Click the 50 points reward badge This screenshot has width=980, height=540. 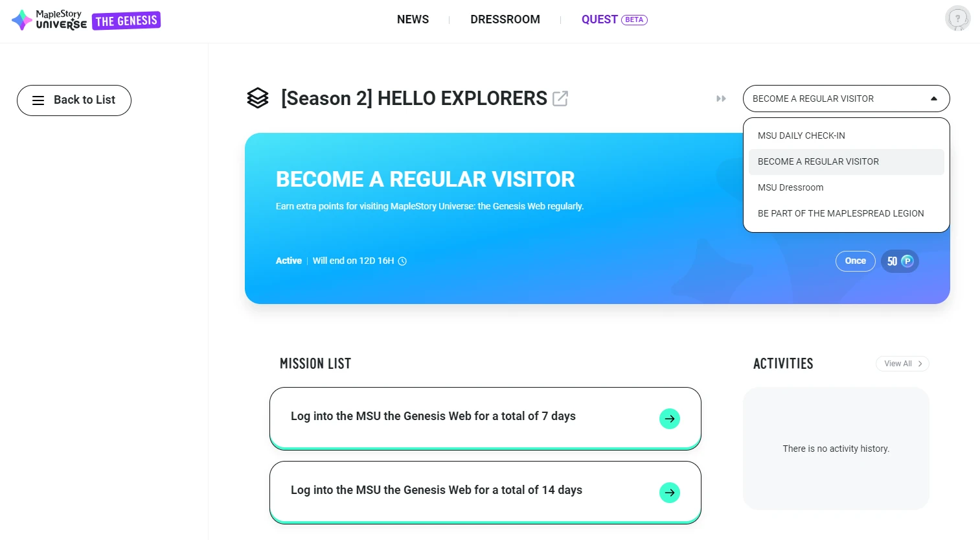(900, 261)
